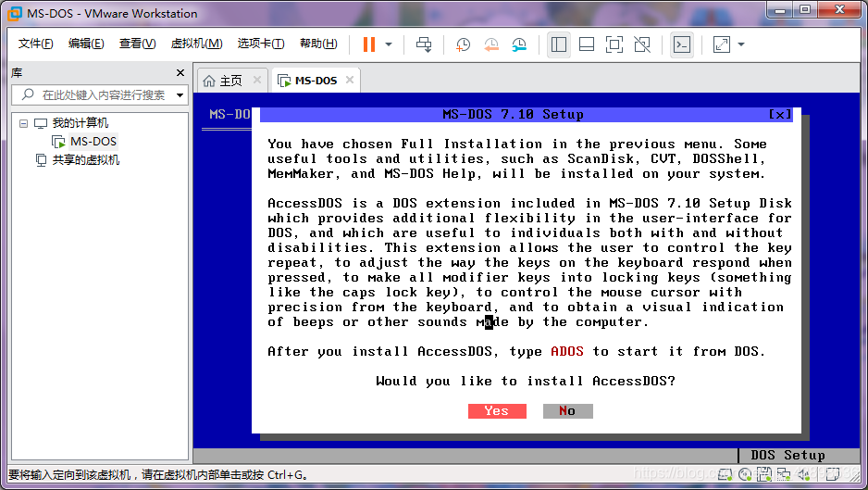Pause the virtual machine with orange pause icon
The image size is (868, 490).
click(368, 44)
